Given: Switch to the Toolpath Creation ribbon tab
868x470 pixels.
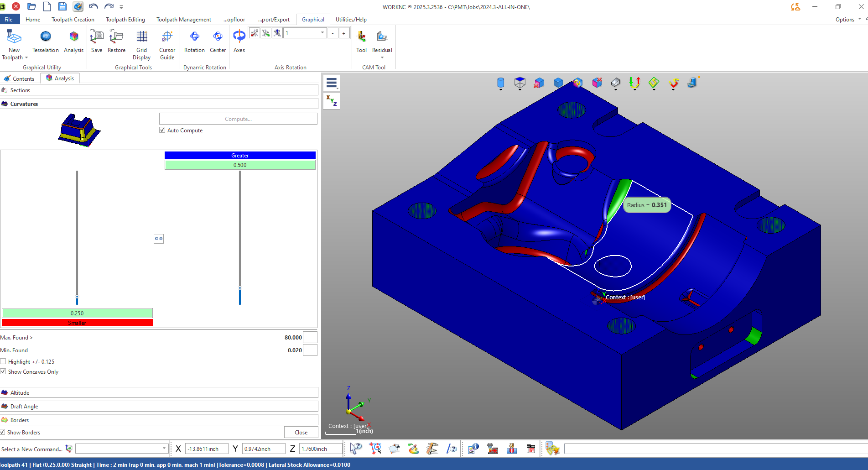Looking at the screenshot, I should 73,20.
